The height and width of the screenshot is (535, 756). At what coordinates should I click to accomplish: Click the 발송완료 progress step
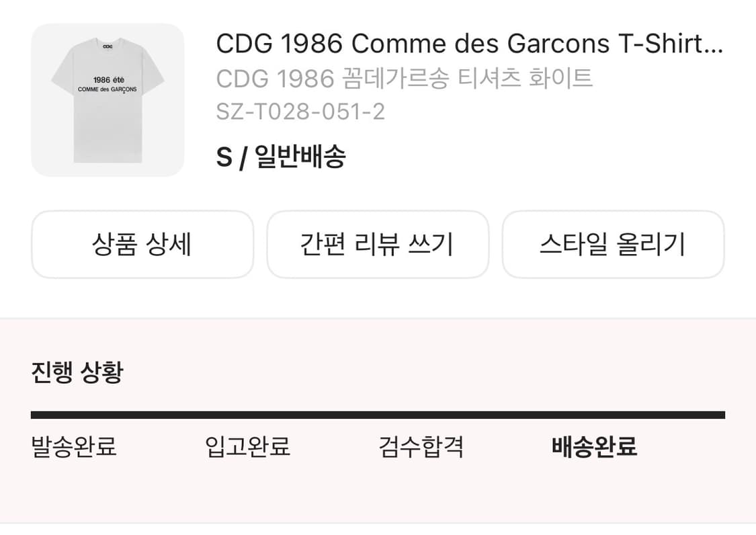coord(73,448)
